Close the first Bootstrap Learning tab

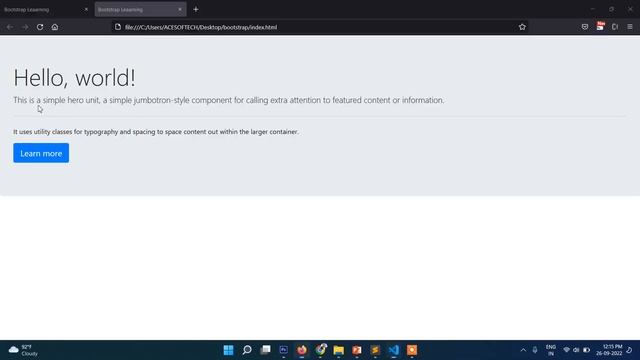click(x=86, y=9)
